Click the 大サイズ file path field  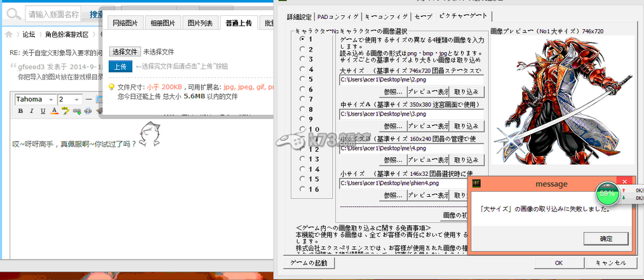click(x=412, y=80)
